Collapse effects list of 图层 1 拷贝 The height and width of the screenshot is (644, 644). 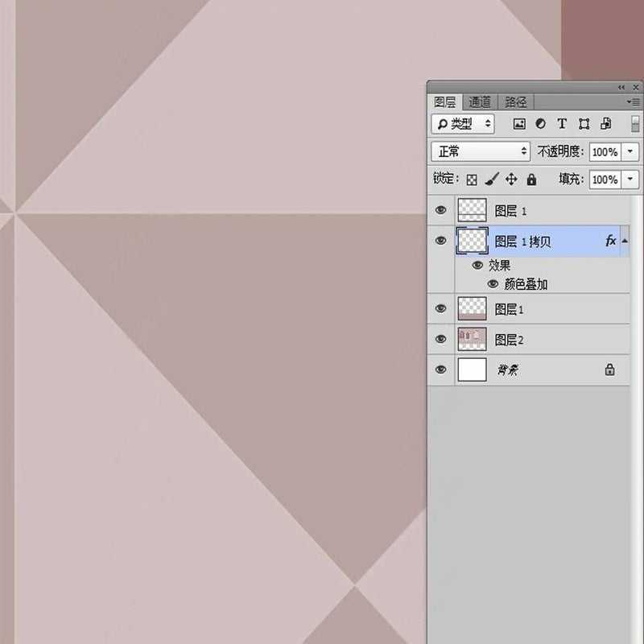625,241
